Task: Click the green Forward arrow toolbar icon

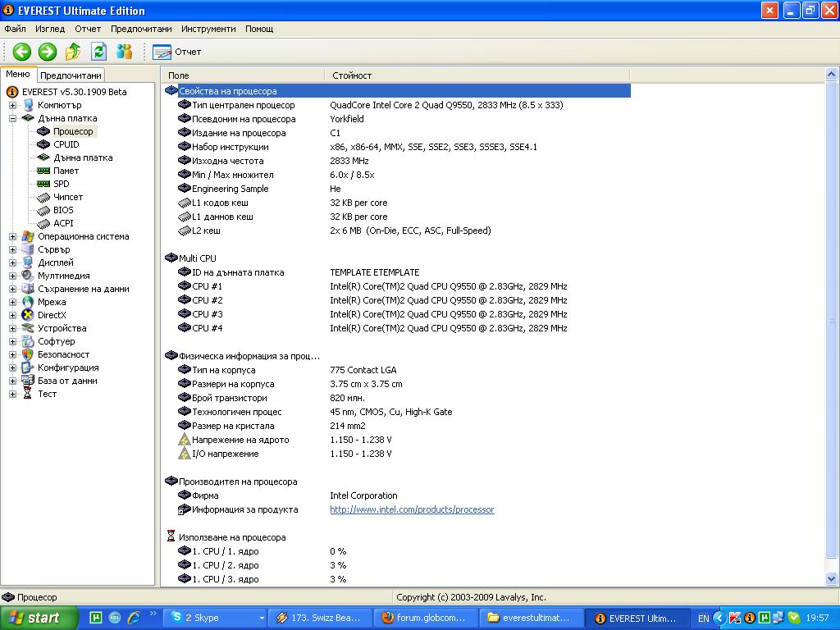Action: [x=48, y=52]
